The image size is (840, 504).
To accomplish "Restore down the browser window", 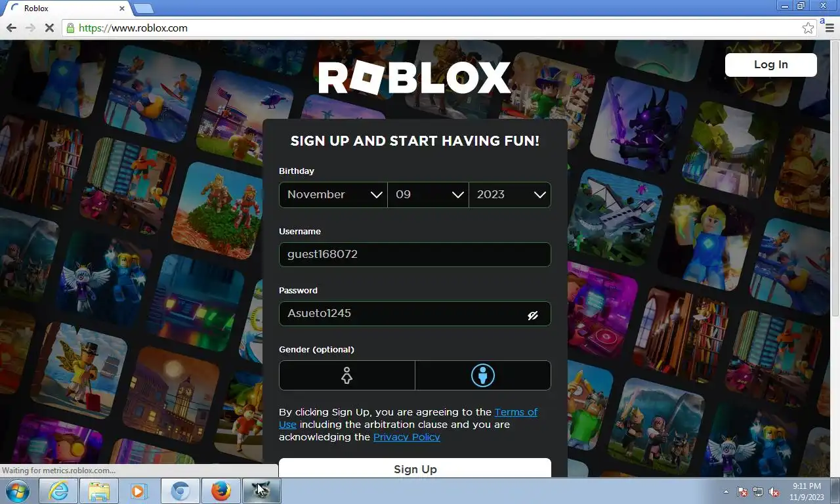I will pos(801,6).
